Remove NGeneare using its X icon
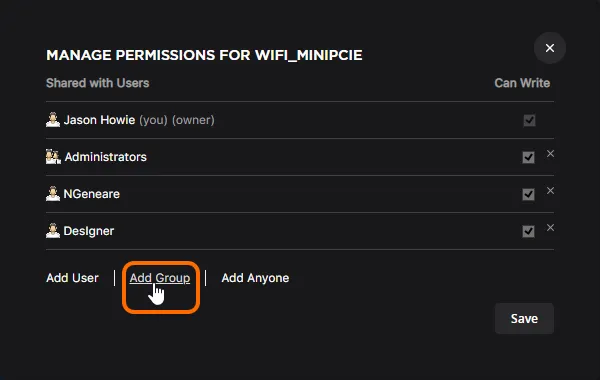 (x=550, y=191)
